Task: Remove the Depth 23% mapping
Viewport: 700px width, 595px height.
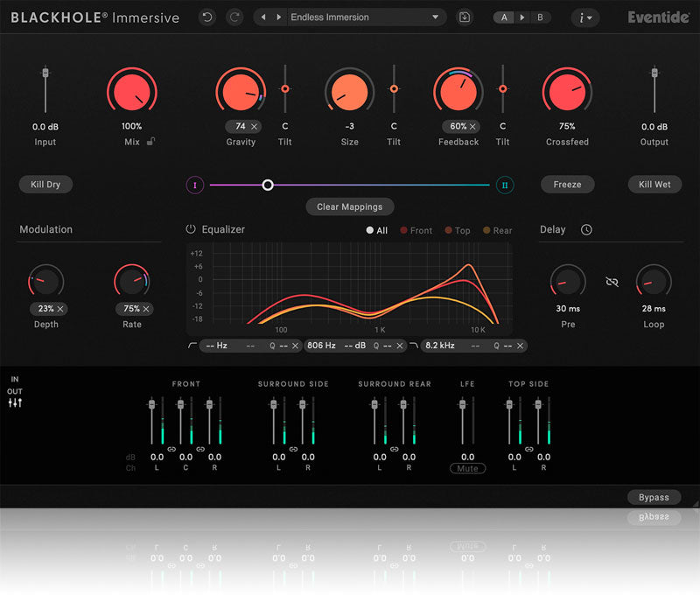Action: pos(60,309)
